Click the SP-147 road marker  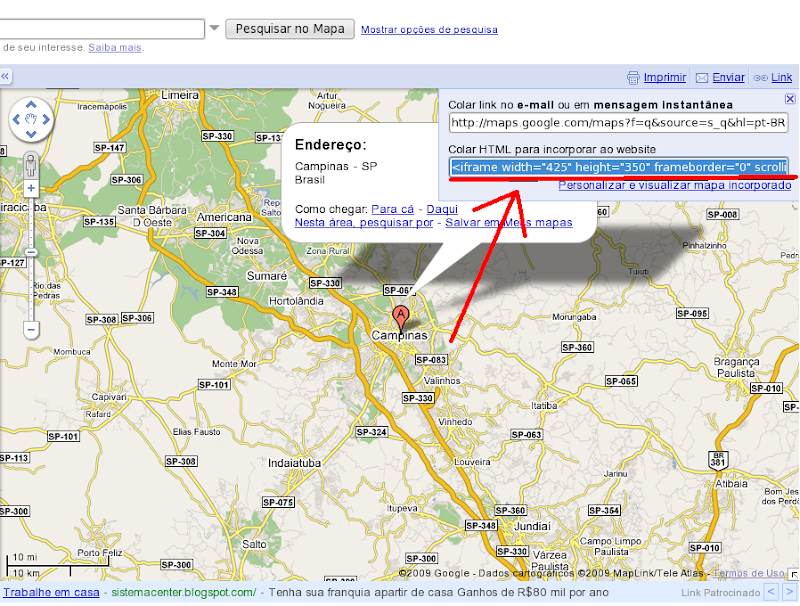pos(110,148)
